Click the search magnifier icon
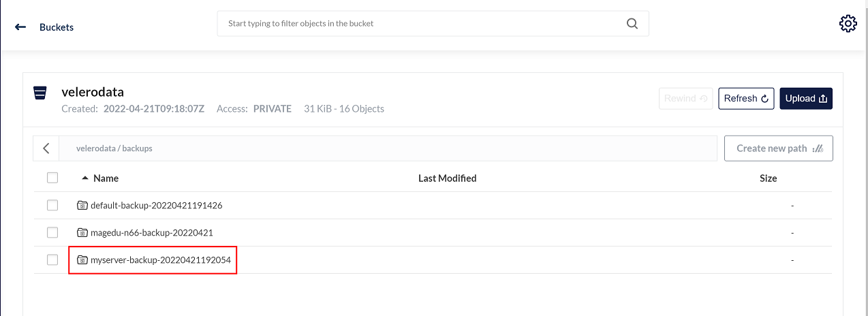This screenshot has height=316, width=868. (x=632, y=23)
